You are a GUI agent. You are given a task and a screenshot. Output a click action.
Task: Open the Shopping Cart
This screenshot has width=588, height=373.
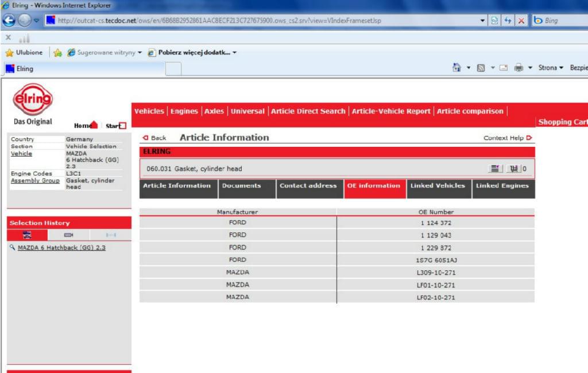click(563, 122)
